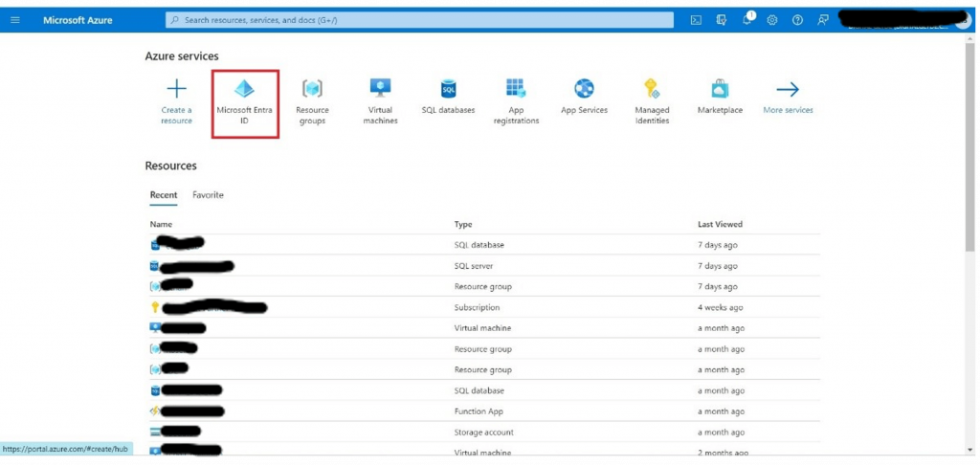This screenshot has width=980, height=466.
Task: Click the Function App type cell
Action: 479,411
